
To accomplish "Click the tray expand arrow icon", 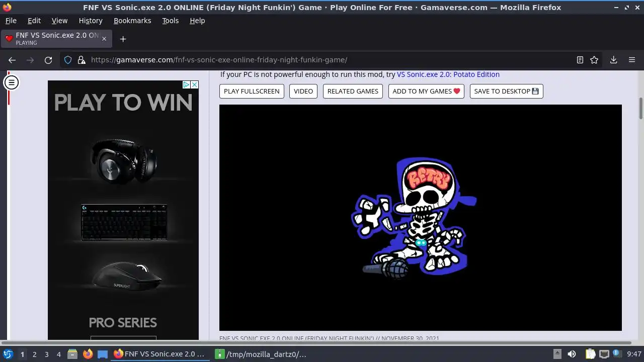I will click(x=557, y=354).
